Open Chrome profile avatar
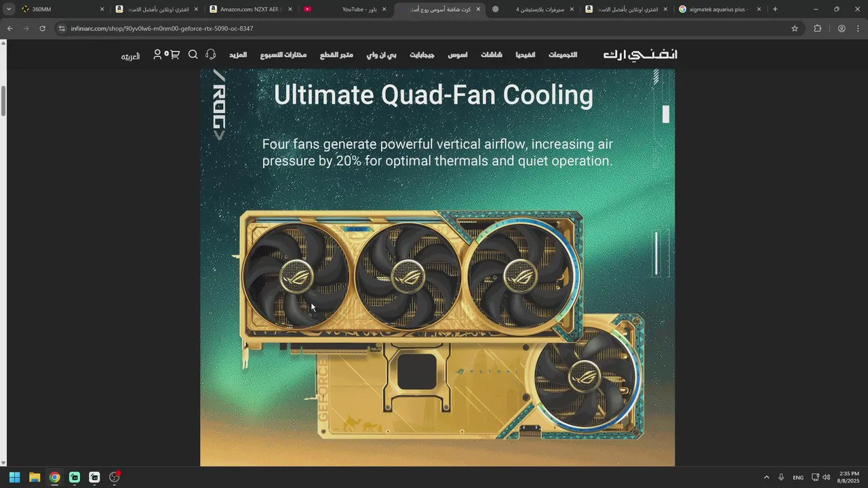 842,28
